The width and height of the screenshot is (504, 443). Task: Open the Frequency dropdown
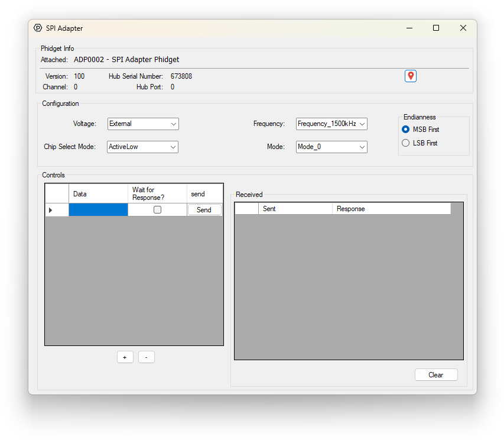(331, 124)
